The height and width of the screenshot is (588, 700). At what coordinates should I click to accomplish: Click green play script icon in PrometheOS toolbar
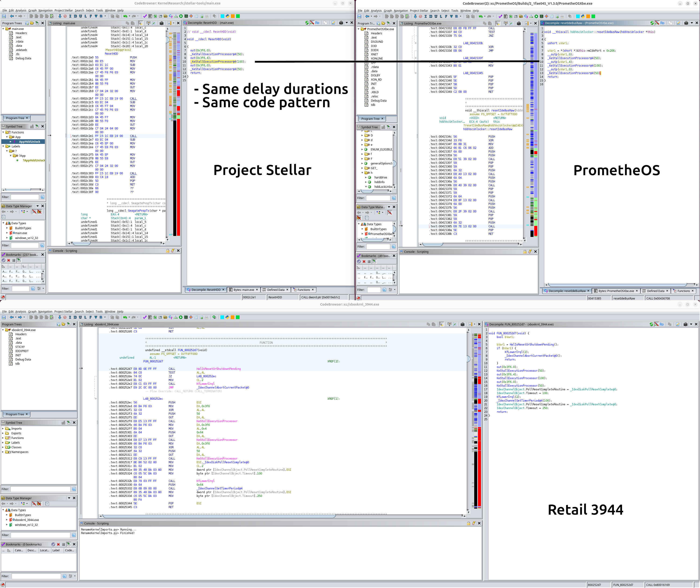pos(536,16)
